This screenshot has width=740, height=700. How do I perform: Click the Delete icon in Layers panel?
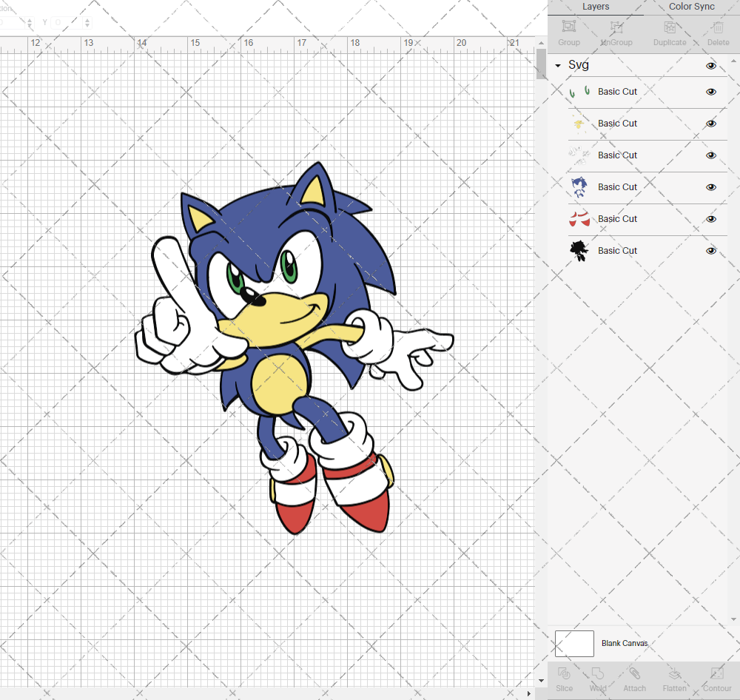717,31
